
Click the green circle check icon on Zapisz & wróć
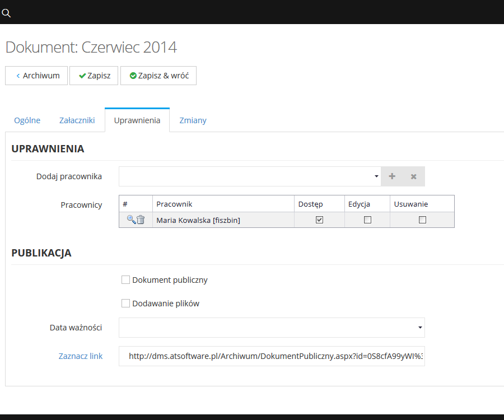click(133, 76)
